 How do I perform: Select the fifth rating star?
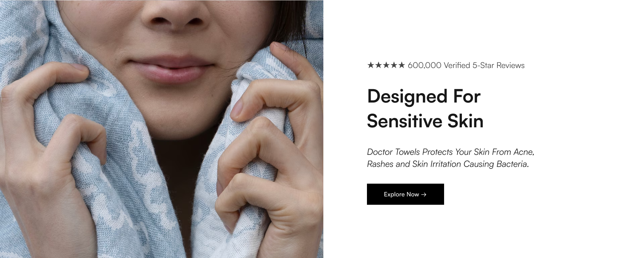point(401,65)
